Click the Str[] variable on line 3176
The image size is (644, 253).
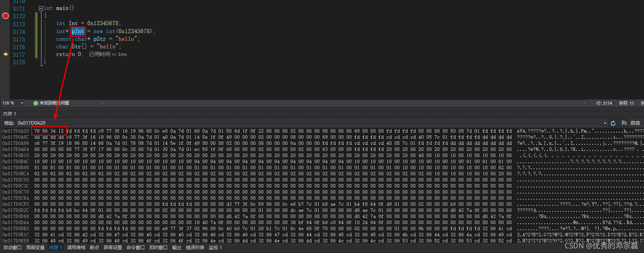point(79,46)
